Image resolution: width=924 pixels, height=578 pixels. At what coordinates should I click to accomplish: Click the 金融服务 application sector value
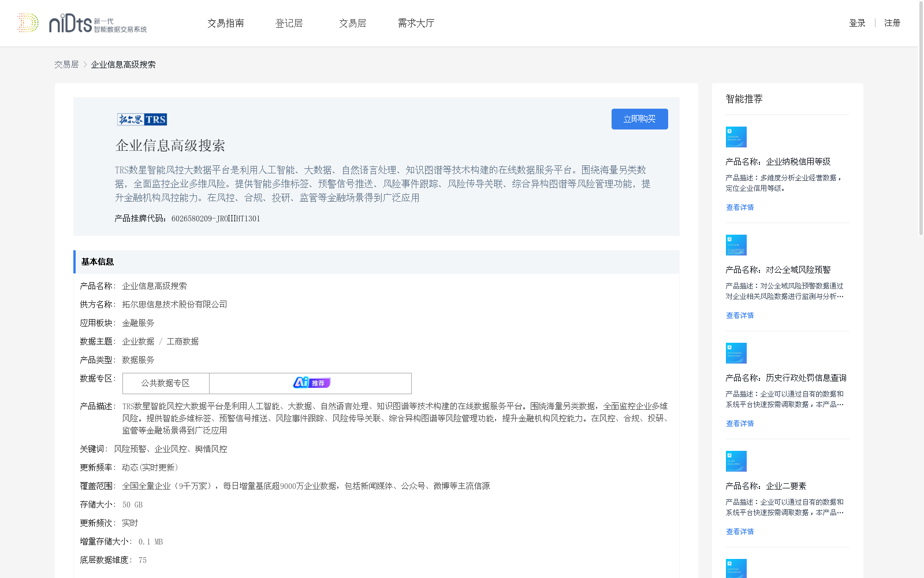[x=138, y=323]
